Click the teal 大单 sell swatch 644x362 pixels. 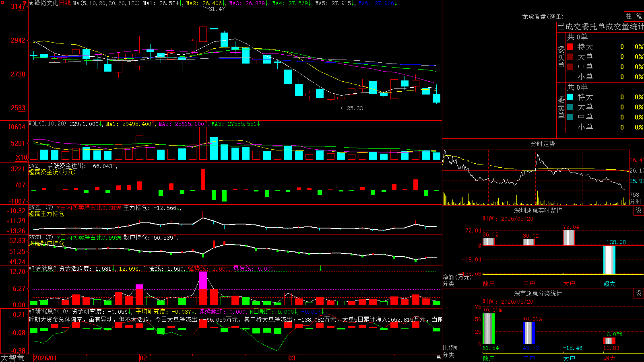pos(570,107)
